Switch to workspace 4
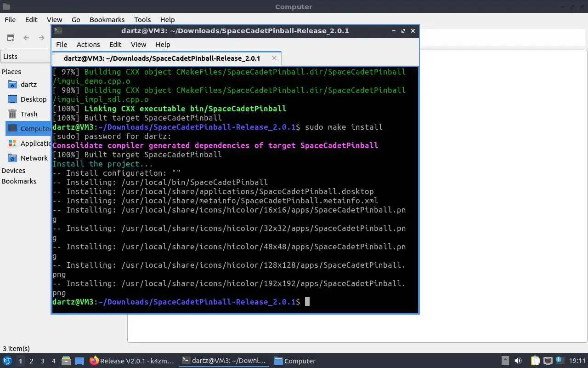588x368 pixels. coord(53,361)
